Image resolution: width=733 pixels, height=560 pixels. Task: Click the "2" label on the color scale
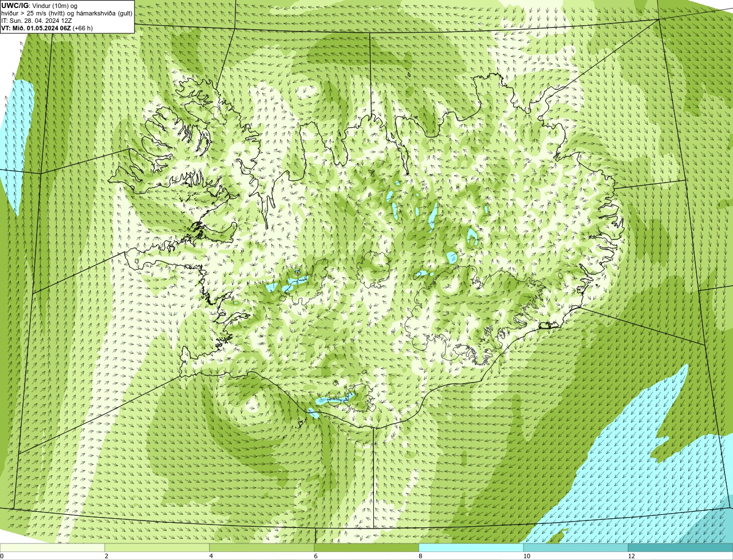coord(106,556)
